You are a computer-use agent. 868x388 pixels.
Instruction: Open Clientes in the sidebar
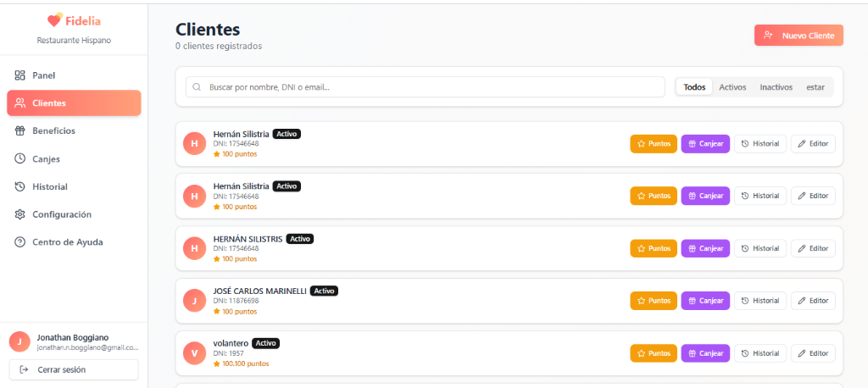(x=74, y=103)
